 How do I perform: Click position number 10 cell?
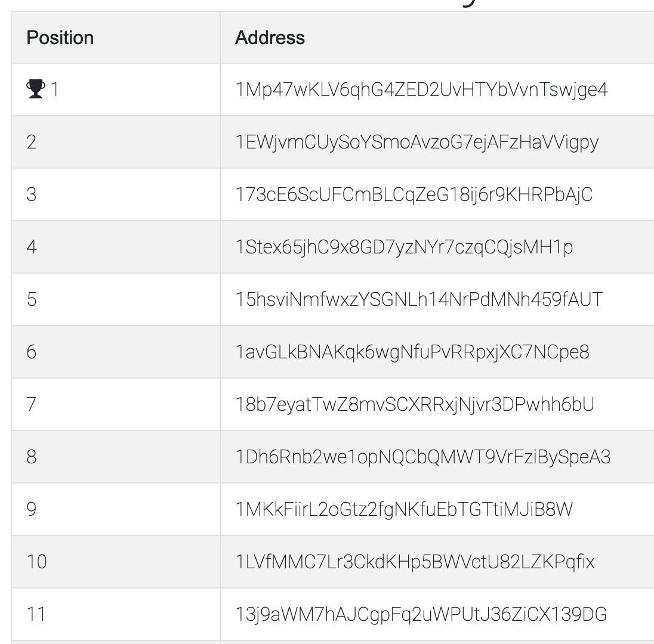coord(116,562)
